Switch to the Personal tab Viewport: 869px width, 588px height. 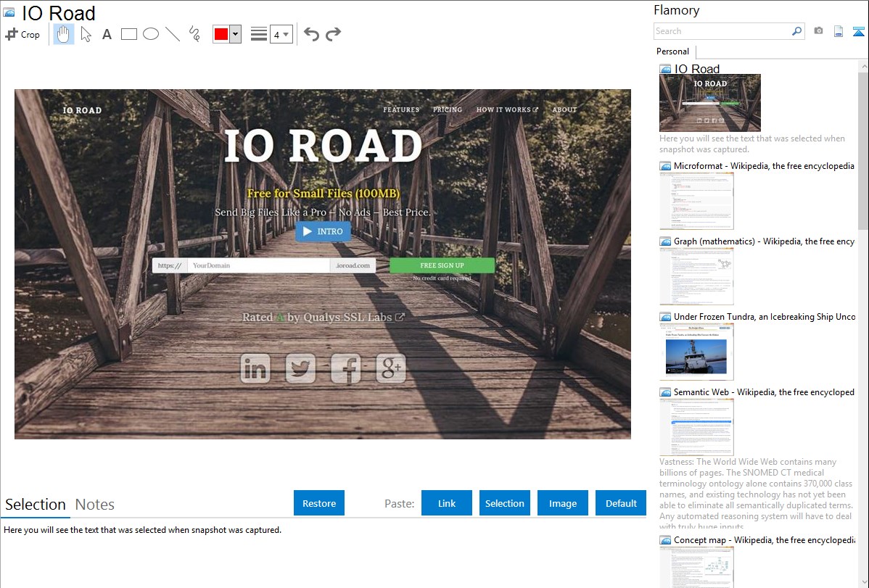pyautogui.click(x=672, y=51)
